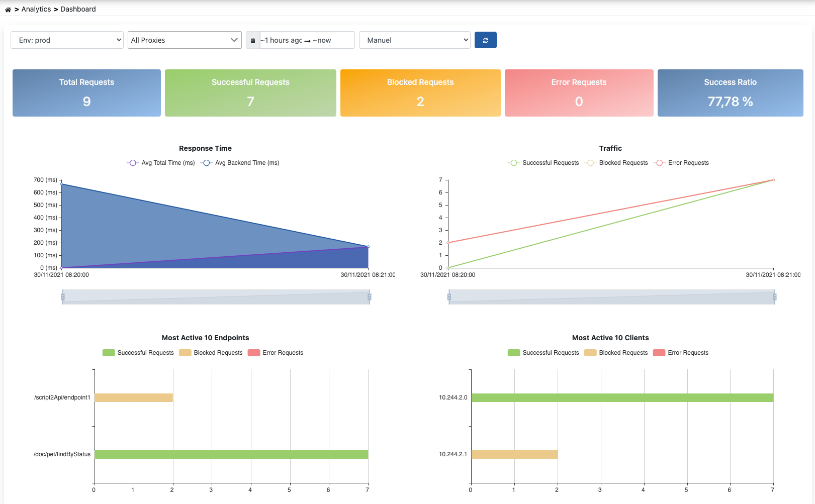Click the Blocked Requests summary card
The height and width of the screenshot is (504, 815).
(420, 93)
